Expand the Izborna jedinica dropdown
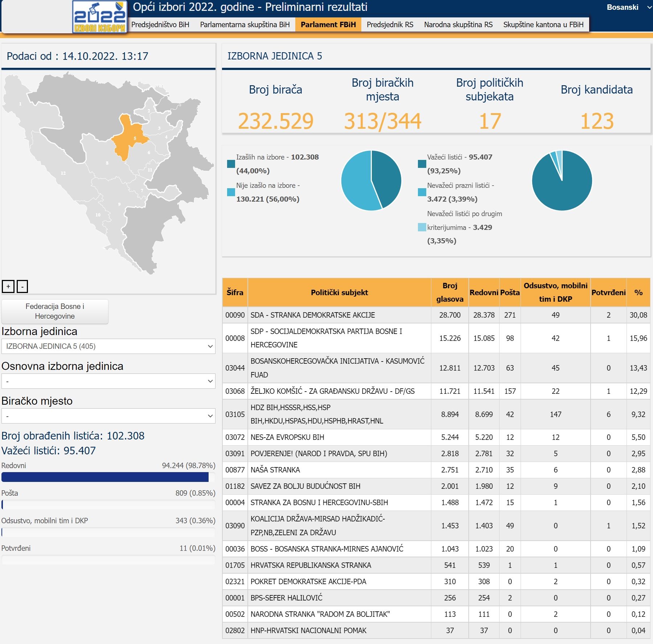The width and height of the screenshot is (653, 644). (108, 346)
